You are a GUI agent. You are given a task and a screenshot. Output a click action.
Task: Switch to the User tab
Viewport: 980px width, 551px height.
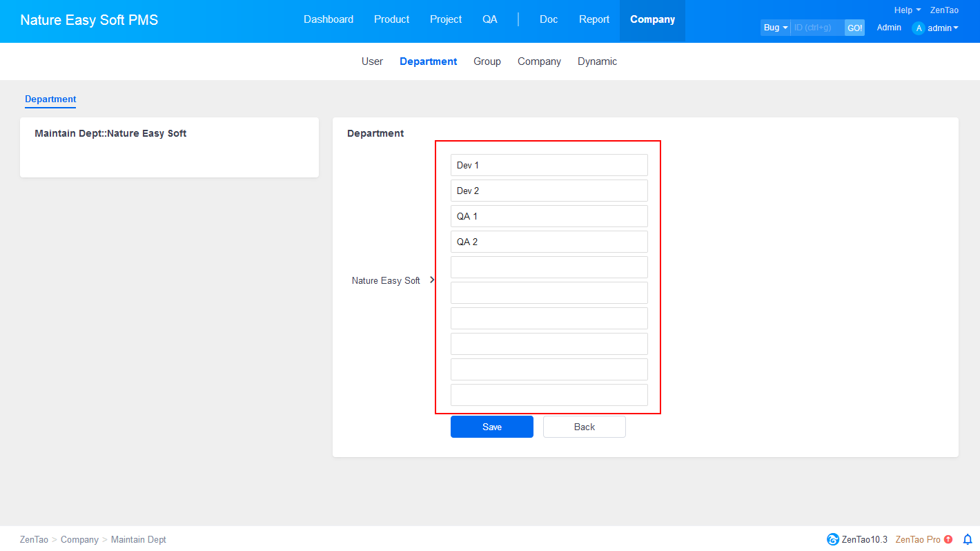click(x=372, y=61)
